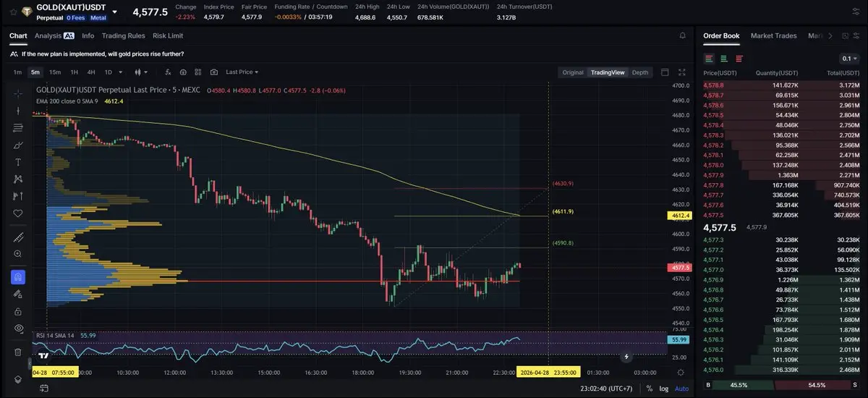868x398 pixels.
Task: Click the trash remove drawings icon
Action: tap(18, 352)
